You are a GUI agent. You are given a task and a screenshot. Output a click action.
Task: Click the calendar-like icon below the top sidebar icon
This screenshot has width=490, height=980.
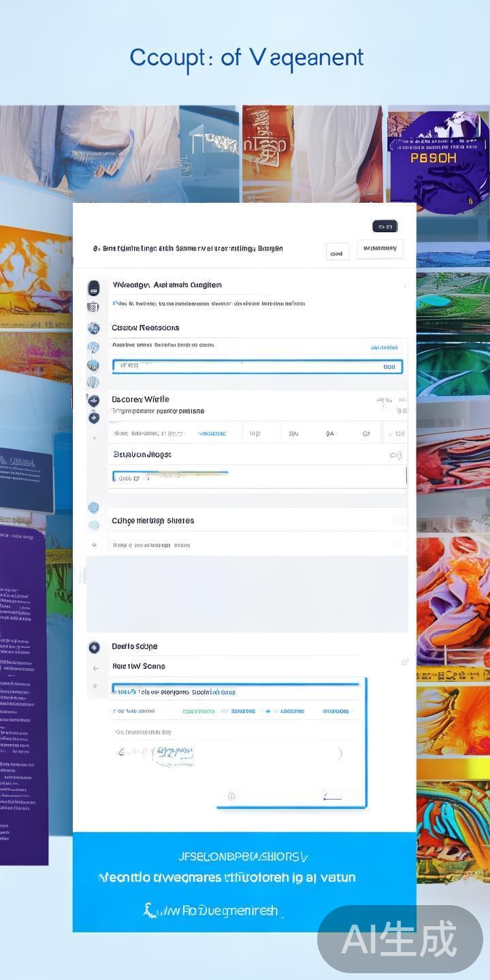click(x=93, y=308)
